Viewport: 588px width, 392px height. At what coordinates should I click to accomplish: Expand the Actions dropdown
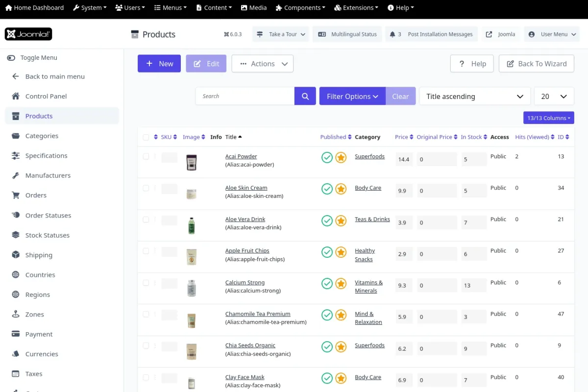tap(263, 64)
